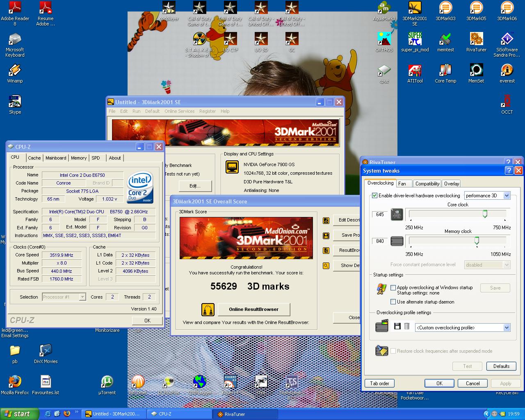Open the 3DMark03 desktop shortcut
Image resolution: width=525 pixels, height=420 pixels.
tap(445, 11)
